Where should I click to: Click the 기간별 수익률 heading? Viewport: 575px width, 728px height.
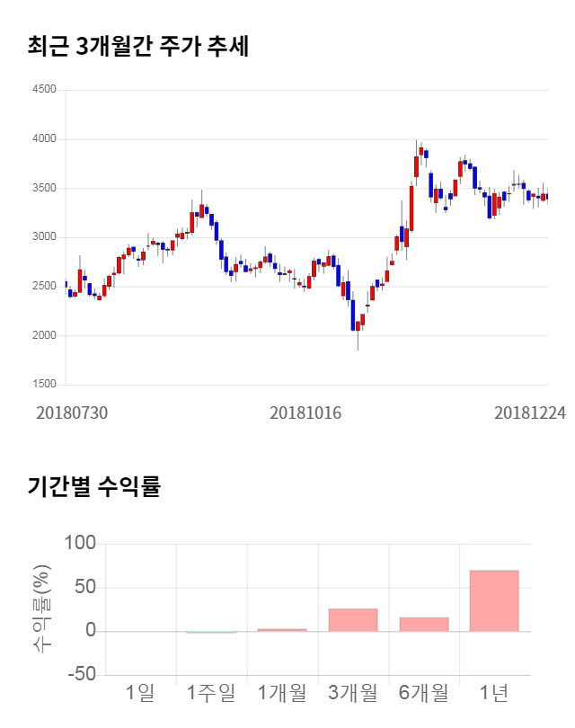point(93,487)
